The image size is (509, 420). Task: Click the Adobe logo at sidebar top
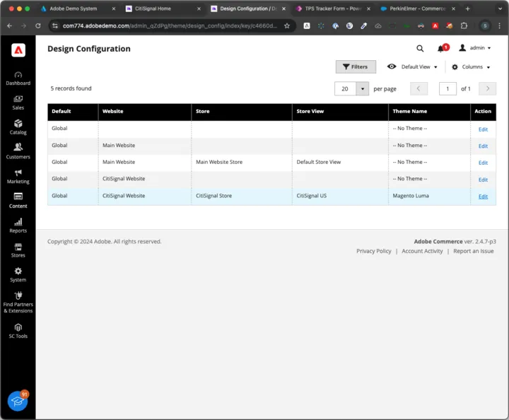point(18,50)
